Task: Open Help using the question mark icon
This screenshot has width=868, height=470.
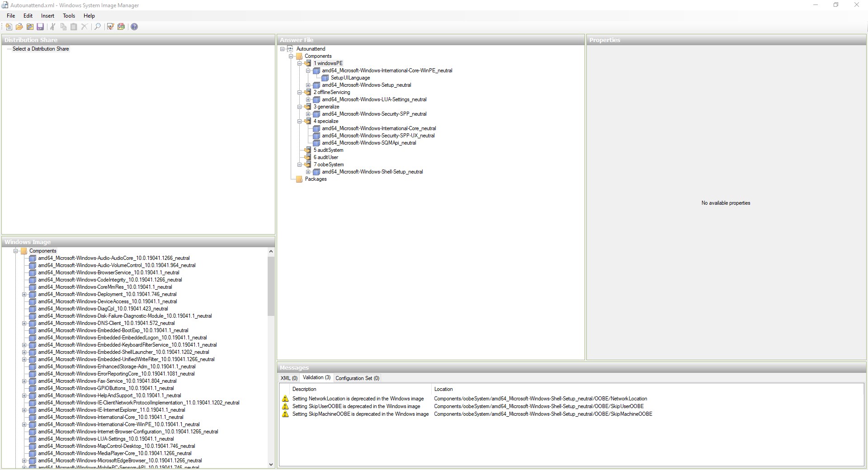Action: 134,27
